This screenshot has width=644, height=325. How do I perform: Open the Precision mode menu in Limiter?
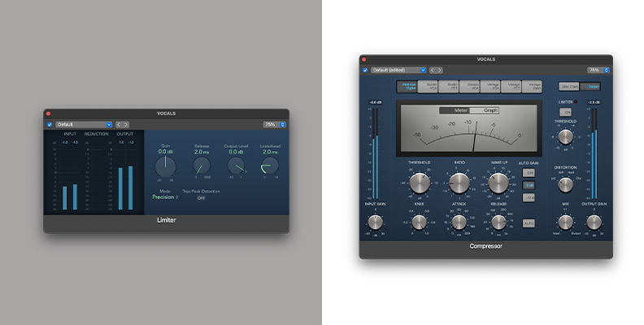coord(165,197)
